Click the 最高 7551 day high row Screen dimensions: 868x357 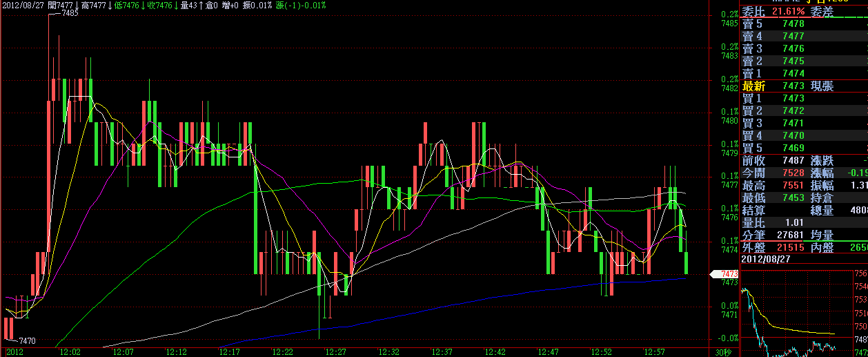click(x=773, y=185)
